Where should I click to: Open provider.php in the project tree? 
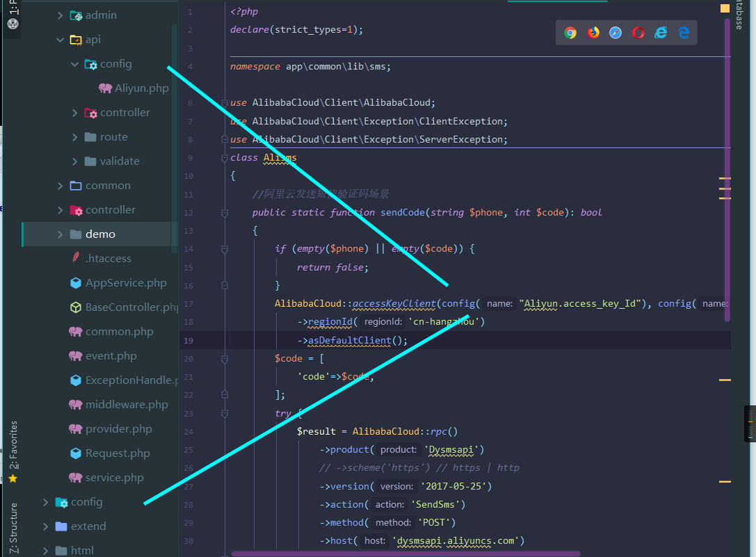[119, 429]
